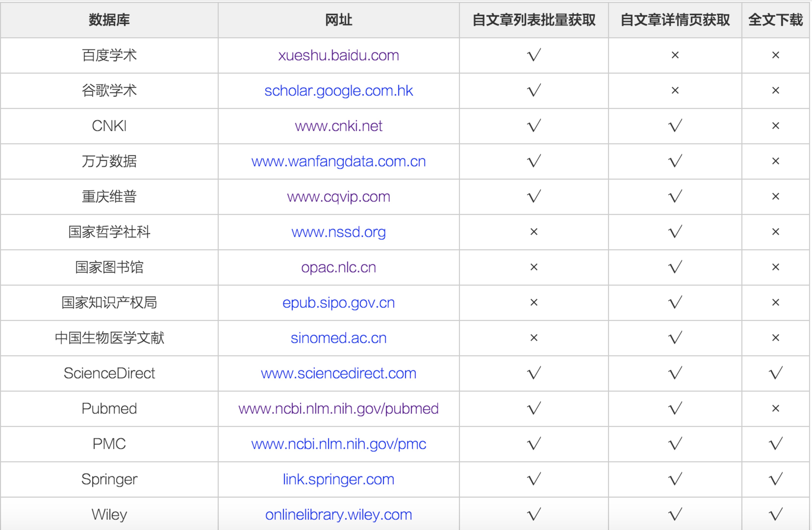
Task: Click CNKI full-text download cross
Action: pyautogui.click(x=775, y=126)
